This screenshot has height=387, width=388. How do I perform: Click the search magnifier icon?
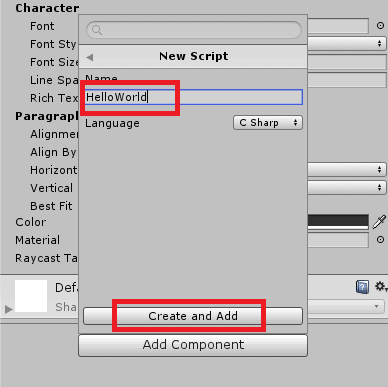(x=97, y=30)
